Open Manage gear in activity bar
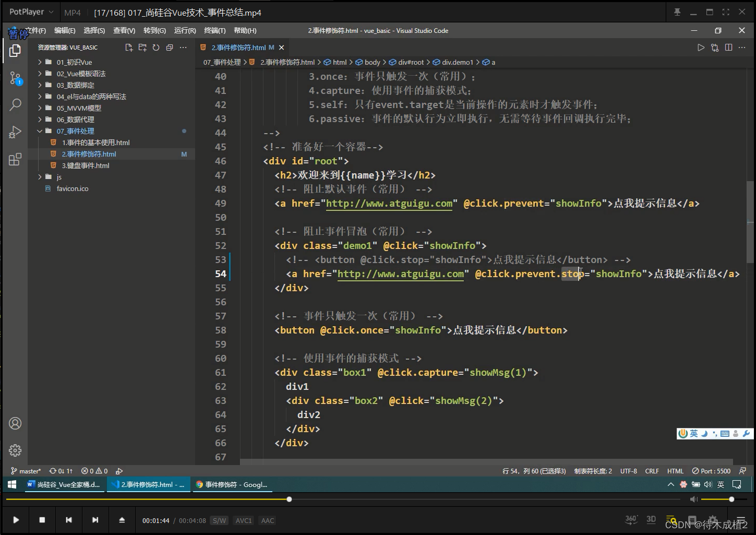The height and width of the screenshot is (535, 756). (x=15, y=450)
